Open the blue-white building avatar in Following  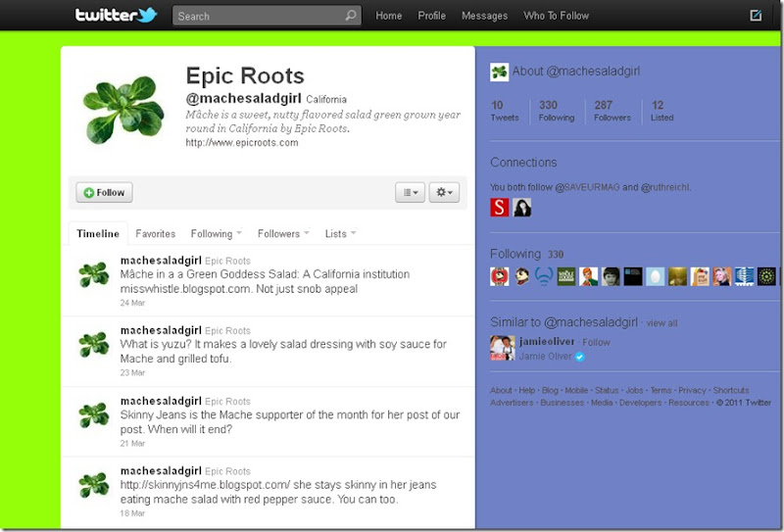[744, 276]
